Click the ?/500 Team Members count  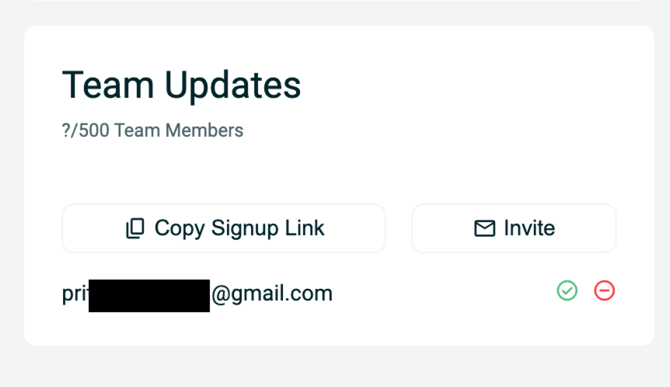(x=153, y=130)
